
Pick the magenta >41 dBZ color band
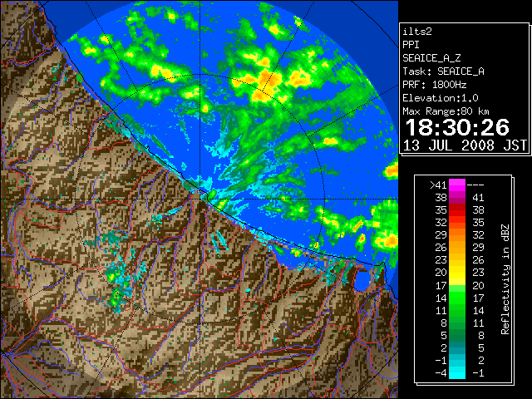click(457, 185)
